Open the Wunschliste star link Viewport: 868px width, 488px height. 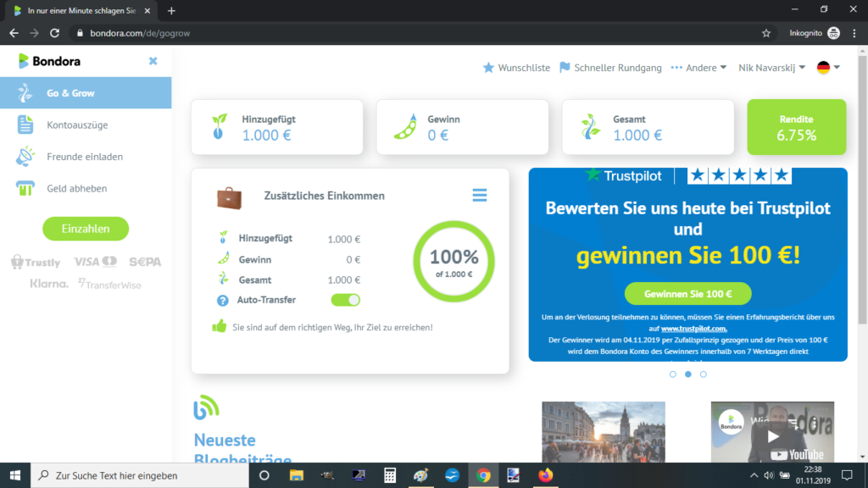pos(516,68)
